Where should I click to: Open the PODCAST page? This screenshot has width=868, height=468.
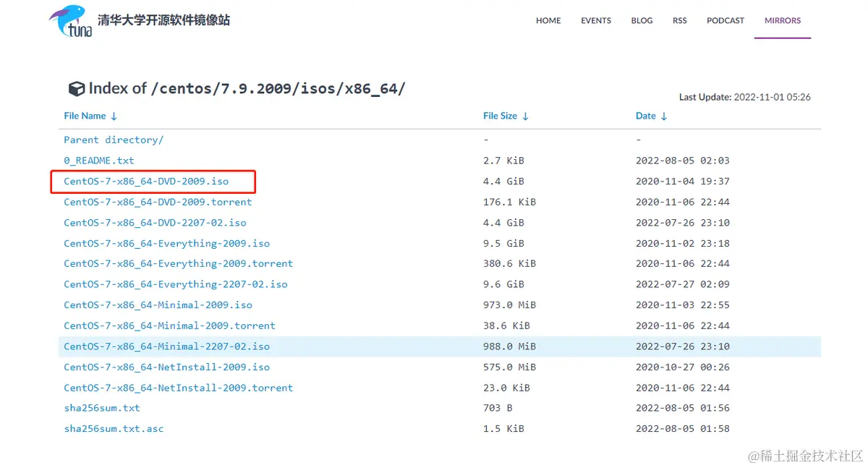(x=725, y=21)
